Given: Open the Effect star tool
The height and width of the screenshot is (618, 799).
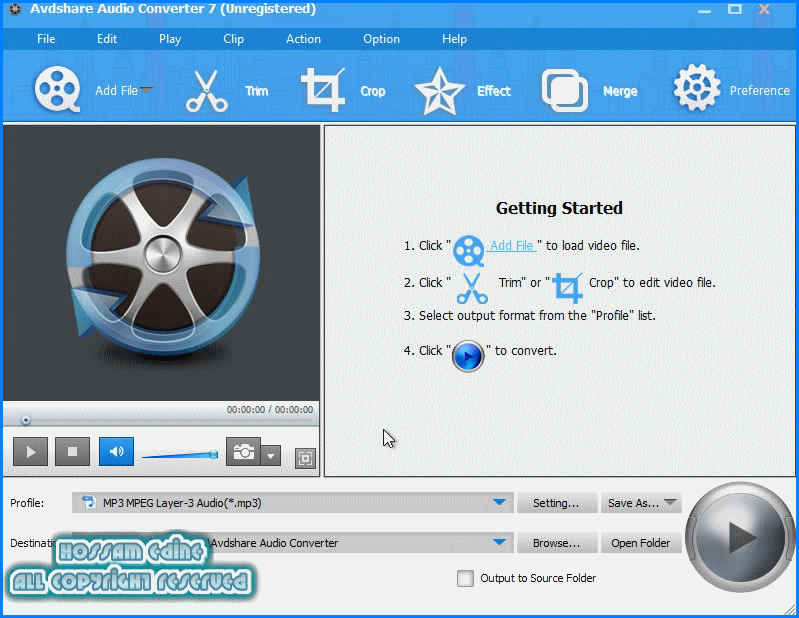Looking at the screenshot, I should click(x=439, y=91).
